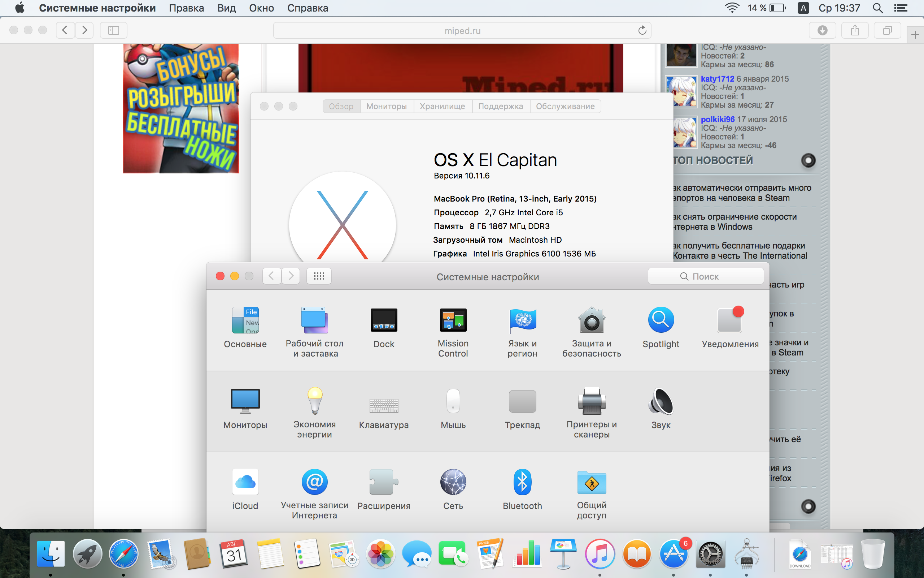The height and width of the screenshot is (578, 924).
Task: Select the Обзор tab
Action: coord(341,106)
